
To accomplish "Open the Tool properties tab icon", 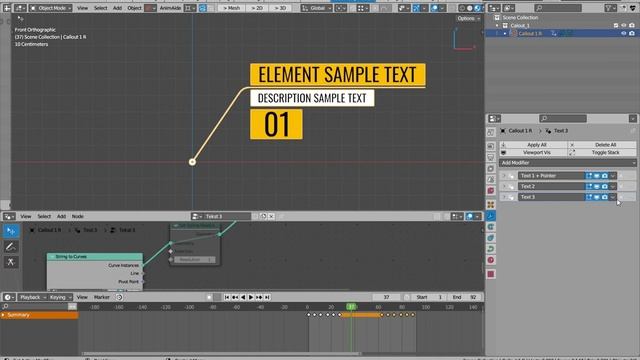I will [491, 132].
